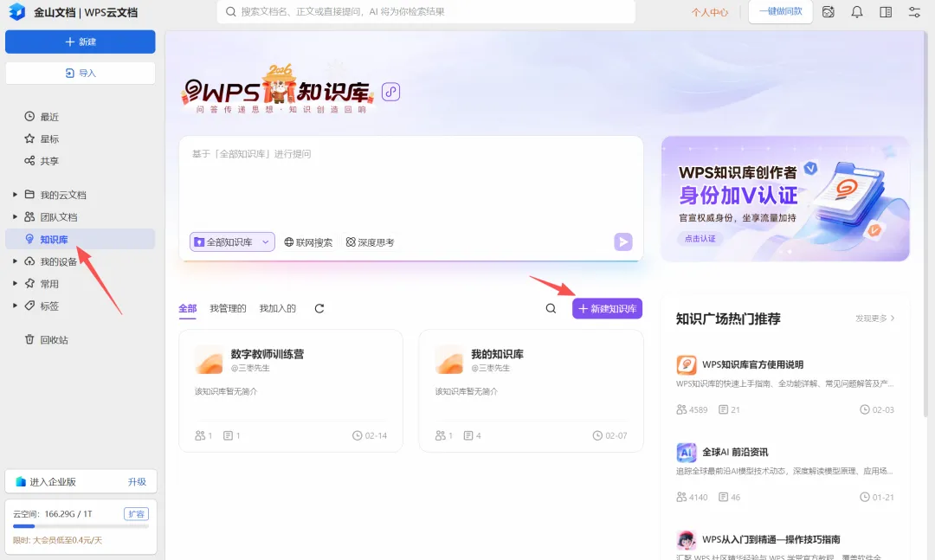
Task: Click the WPS从入门到精通 avatar icon
Action: [687, 540]
